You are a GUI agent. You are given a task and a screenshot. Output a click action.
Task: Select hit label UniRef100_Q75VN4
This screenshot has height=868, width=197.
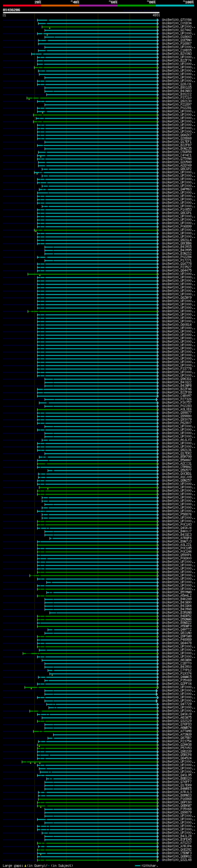click(x=177, y=159)
